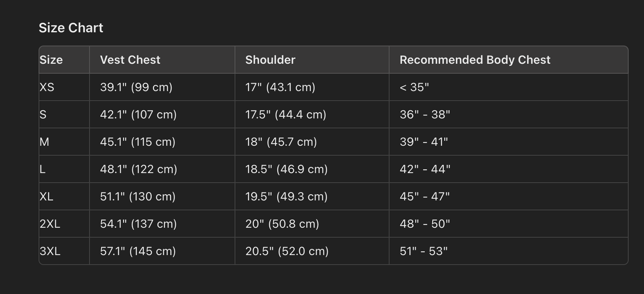The height and width of the screenshot is (294, 644).
Task: Select the 42" - 44" body chest cell
Action: click(x=425, y=169)
